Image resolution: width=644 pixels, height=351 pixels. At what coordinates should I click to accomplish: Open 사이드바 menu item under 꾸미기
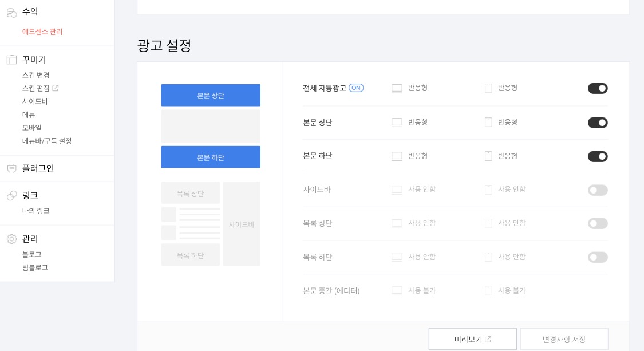pyautogui.click(x=35, y=101)
